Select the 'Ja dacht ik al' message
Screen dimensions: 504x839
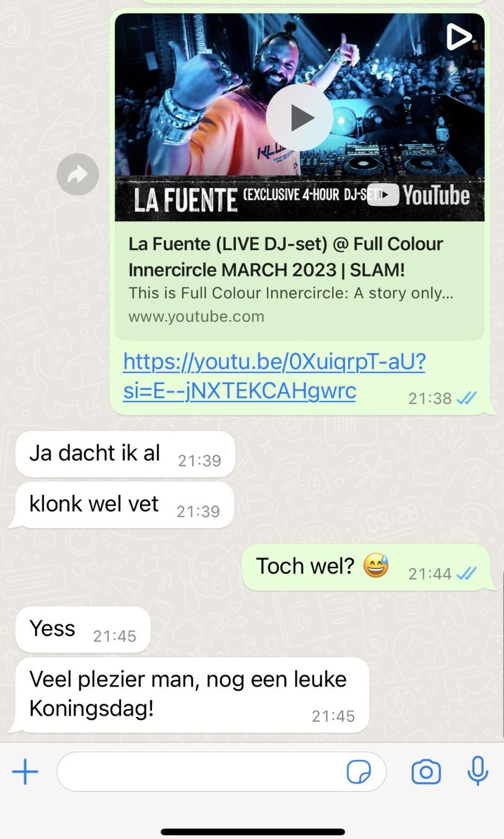[x=125, y=454]
